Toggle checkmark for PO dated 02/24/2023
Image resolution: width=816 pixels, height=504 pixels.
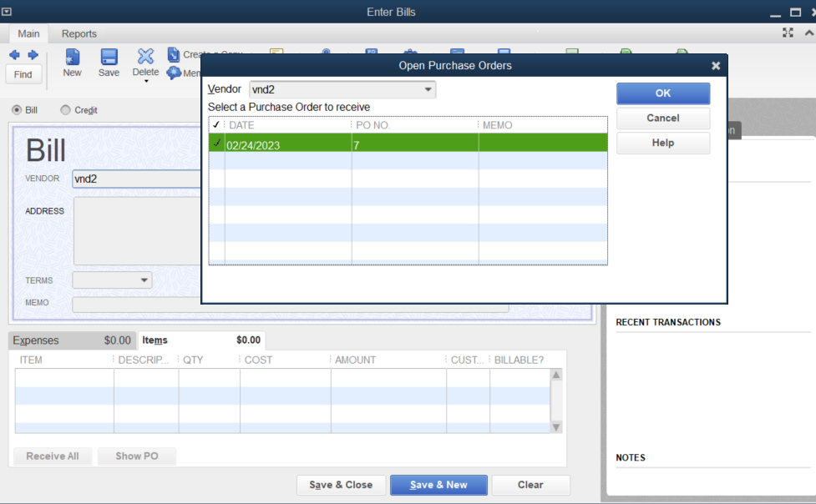(x=217, y=143)
